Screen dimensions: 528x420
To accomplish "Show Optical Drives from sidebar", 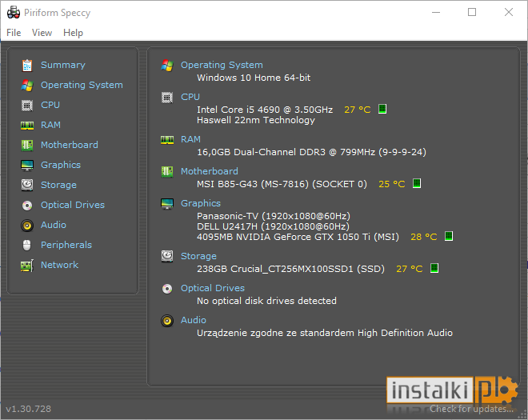I will (x=73, y=205).
